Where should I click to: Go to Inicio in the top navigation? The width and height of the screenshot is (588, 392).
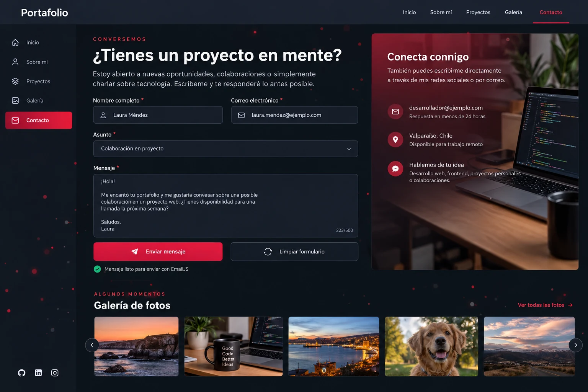pos(409,12)
